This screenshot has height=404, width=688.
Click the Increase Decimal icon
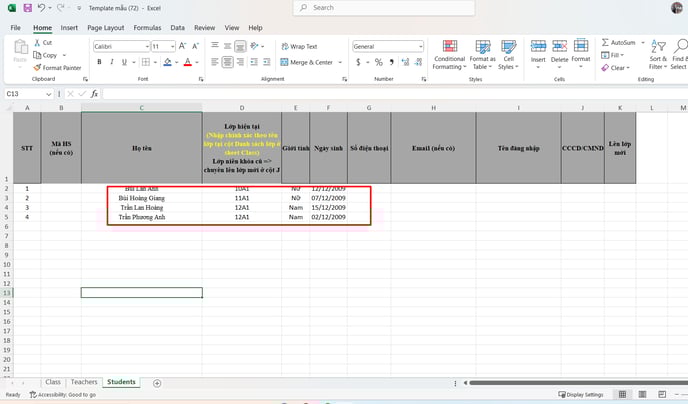click(x=405, y=62)
